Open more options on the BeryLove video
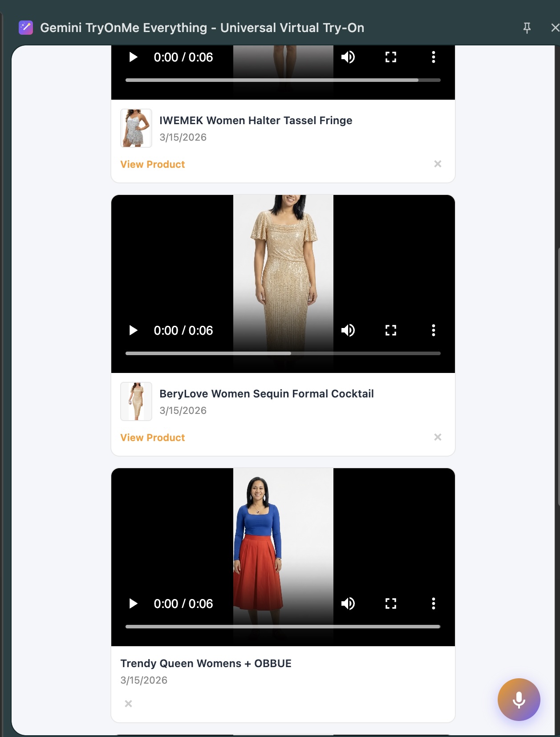 434,330
